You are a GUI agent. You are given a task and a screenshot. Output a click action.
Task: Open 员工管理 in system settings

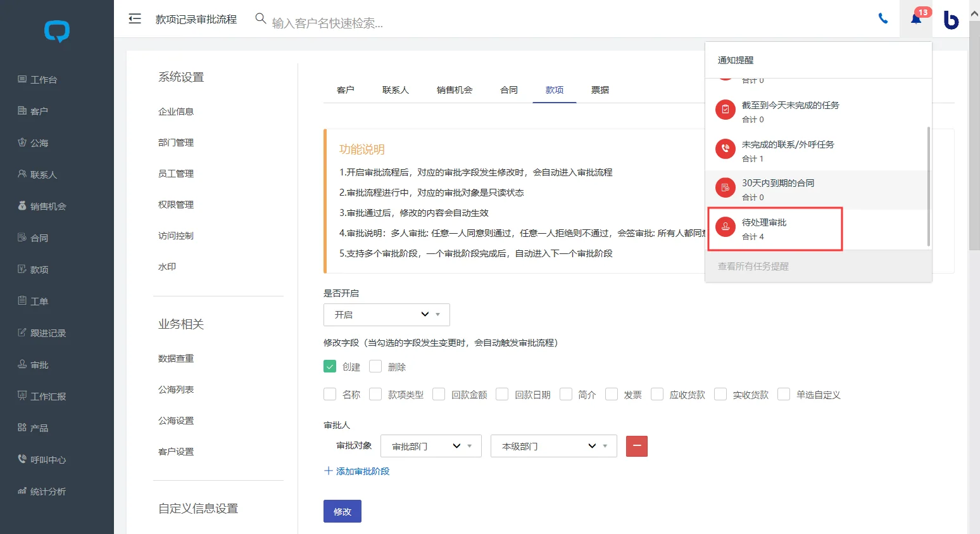pos(176,174)
